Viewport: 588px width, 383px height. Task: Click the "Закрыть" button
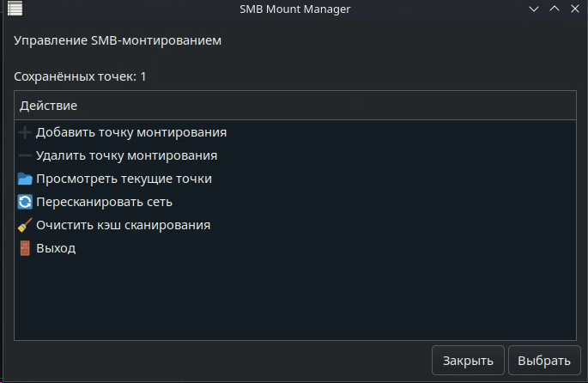(x=468, y=361)
